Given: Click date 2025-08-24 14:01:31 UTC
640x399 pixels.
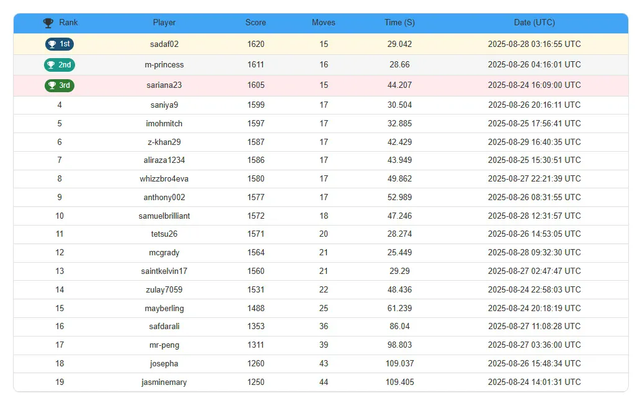Looking at the screenshot, I should (534, 382).
